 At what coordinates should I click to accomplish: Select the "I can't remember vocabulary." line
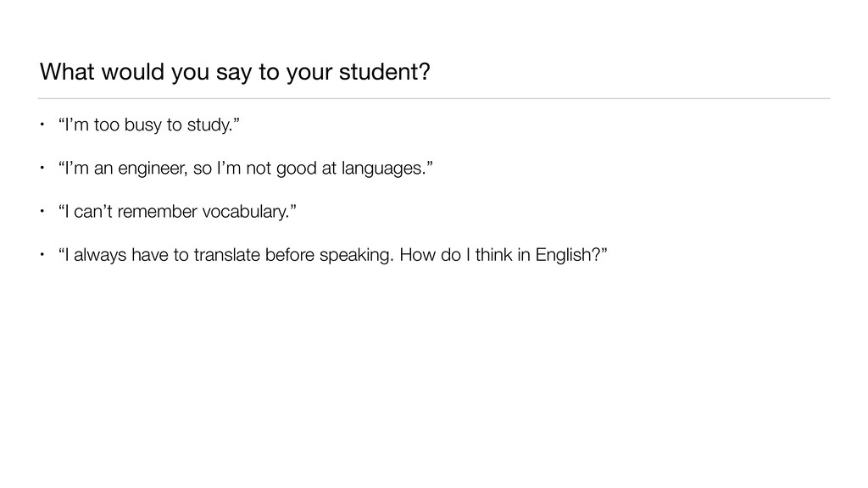178,210
